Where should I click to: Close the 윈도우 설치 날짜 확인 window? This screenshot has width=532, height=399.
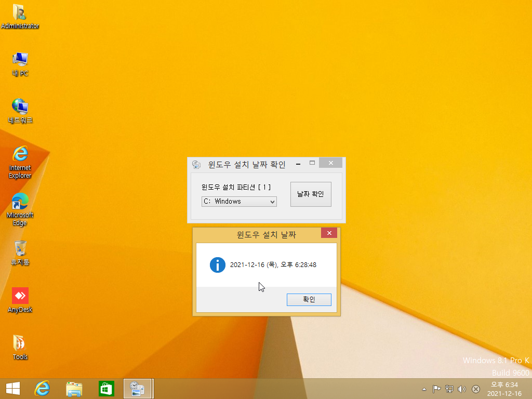pos(330,163)
